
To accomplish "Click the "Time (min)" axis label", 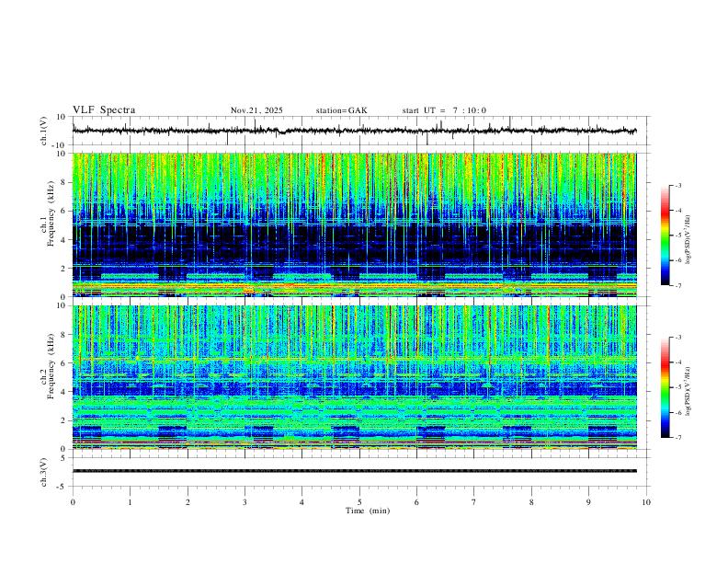I will (x=368, y=511).
